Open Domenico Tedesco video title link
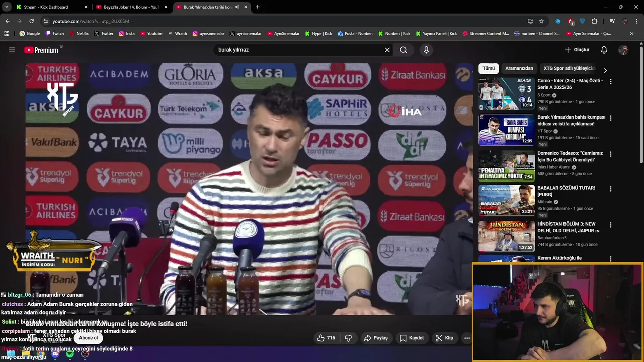This screenshot has width=644, height=362. tap(570, 156)
